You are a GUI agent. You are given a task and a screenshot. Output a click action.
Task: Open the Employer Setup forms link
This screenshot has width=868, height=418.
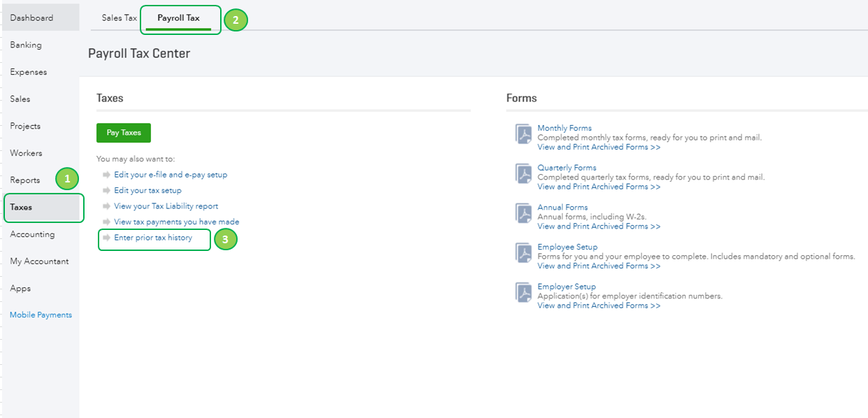(x=567, y=287)
